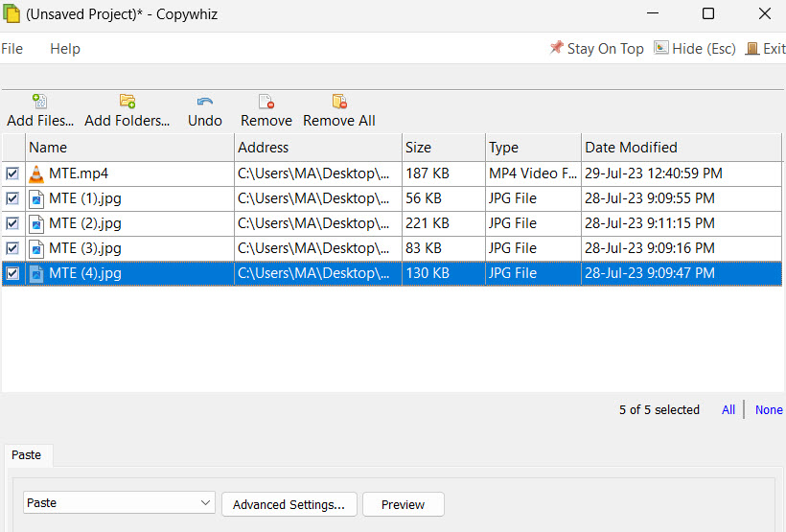Image resolution: width=786 pixels, height=532 pixels.
Task: Click the MP4 Video F... type cell
Action: pyautogui.click(x=533, y=173)
